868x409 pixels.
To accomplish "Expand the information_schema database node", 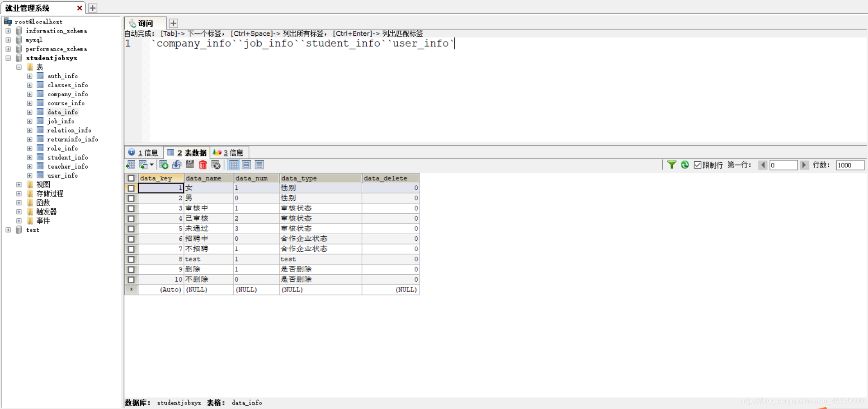I will click(x=8, y=31).
